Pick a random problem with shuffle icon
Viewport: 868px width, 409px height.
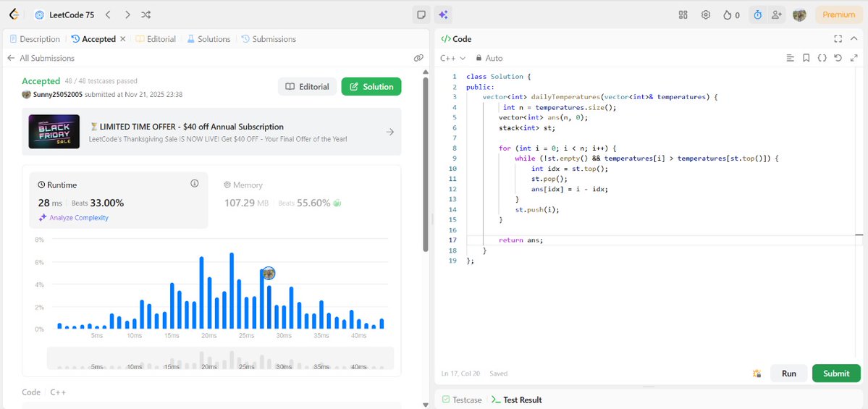pos(146,15)
